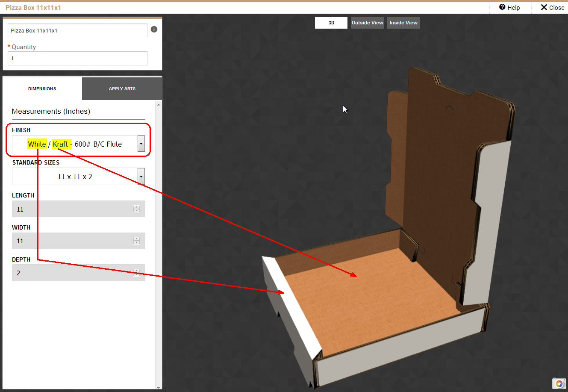Click the Help button
568x392 pixels.
509,7
